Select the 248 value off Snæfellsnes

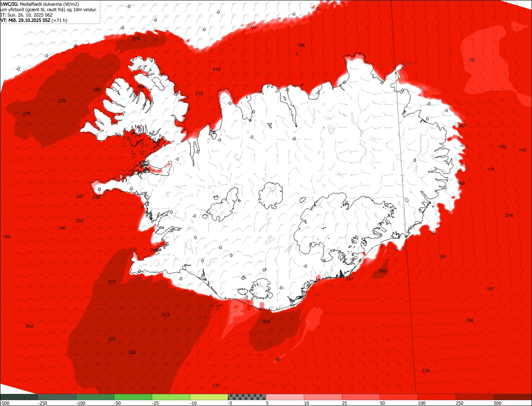tap(96, 197)
